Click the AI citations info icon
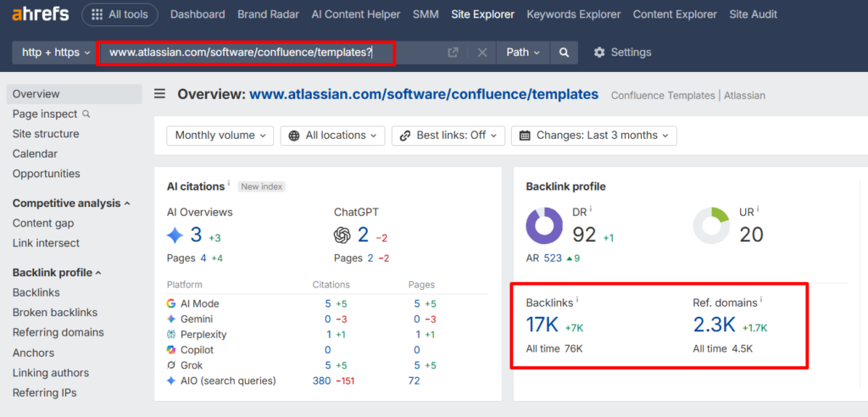868x417 pixels. [229, 182]
